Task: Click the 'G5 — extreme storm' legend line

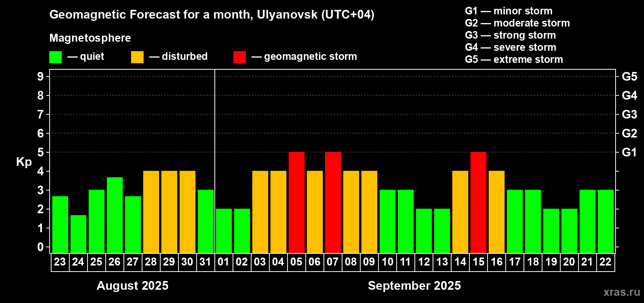Action: tap(514, 59)
